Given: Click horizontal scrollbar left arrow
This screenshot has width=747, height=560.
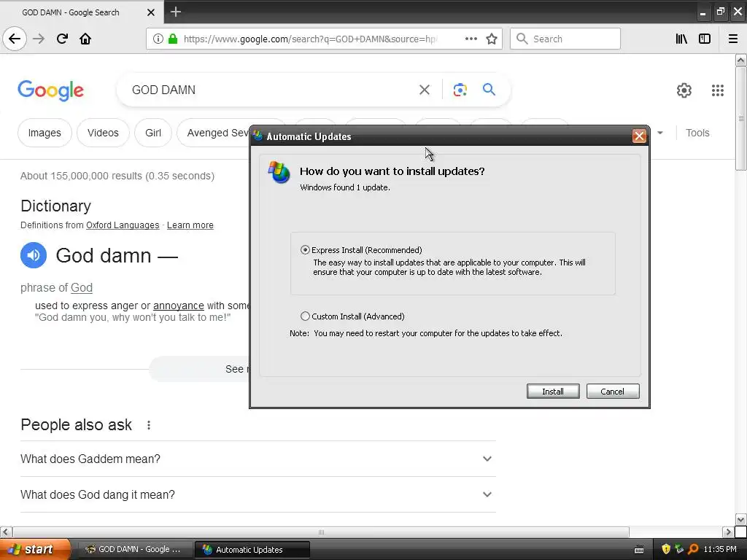Looking at the screenshot, I should pos(6,532).
